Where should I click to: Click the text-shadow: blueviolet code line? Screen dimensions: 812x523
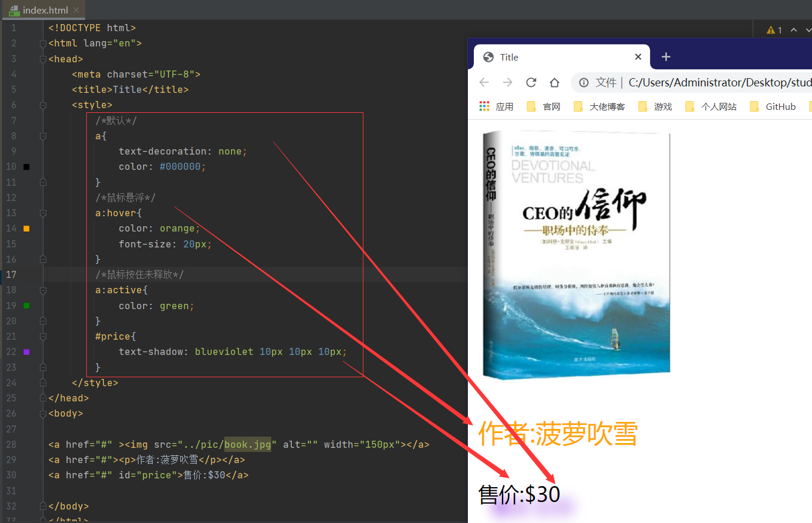233,352
